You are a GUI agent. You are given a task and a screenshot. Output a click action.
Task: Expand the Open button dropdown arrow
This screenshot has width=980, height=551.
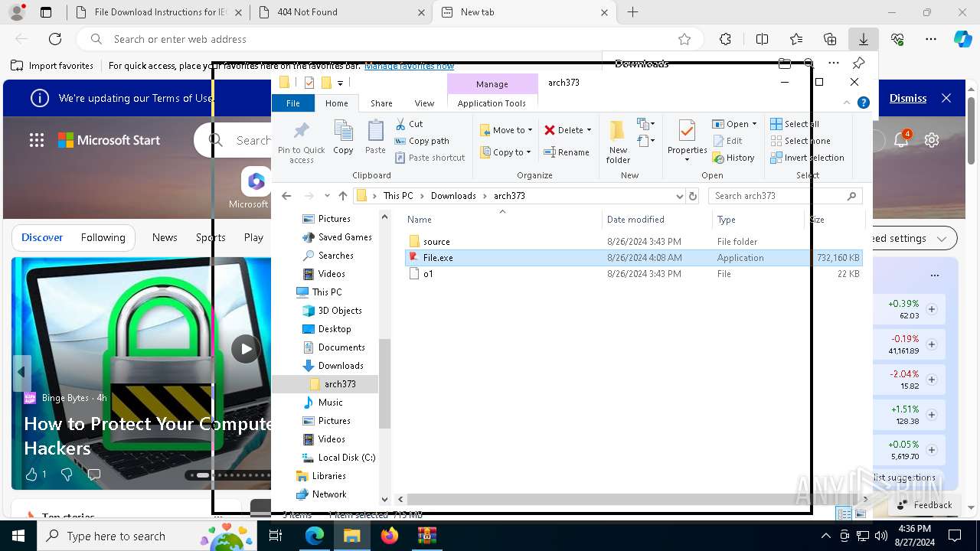click(x=754, y=124)
